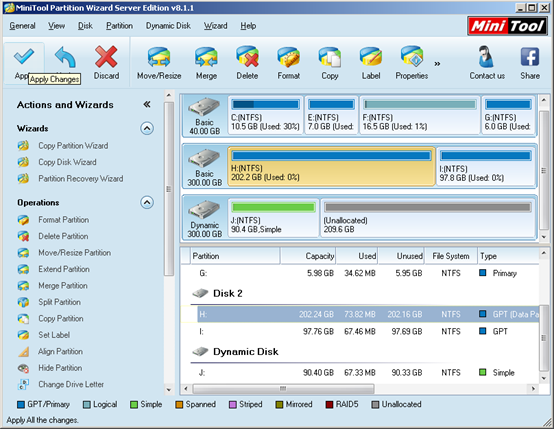The width and height of the screenshot is (554, 429).
Task: Click the Apply checkmark icon
Action: 24,57
